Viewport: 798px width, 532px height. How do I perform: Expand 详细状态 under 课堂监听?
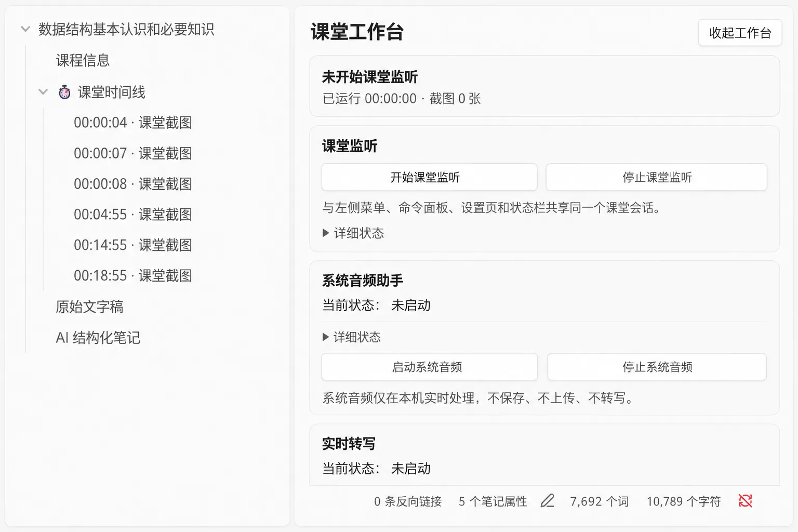(x=353, y=233)
